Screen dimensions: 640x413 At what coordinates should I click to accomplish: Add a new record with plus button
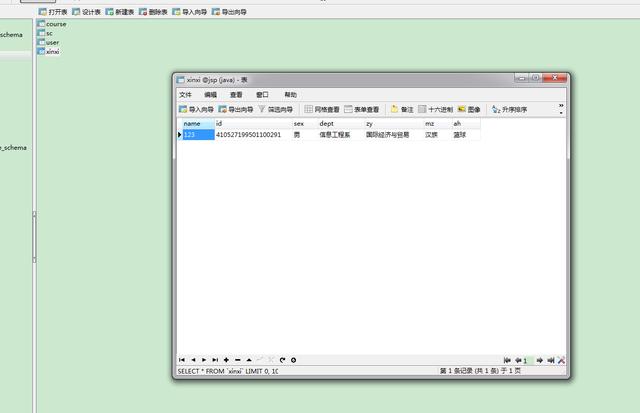[226, 360]
